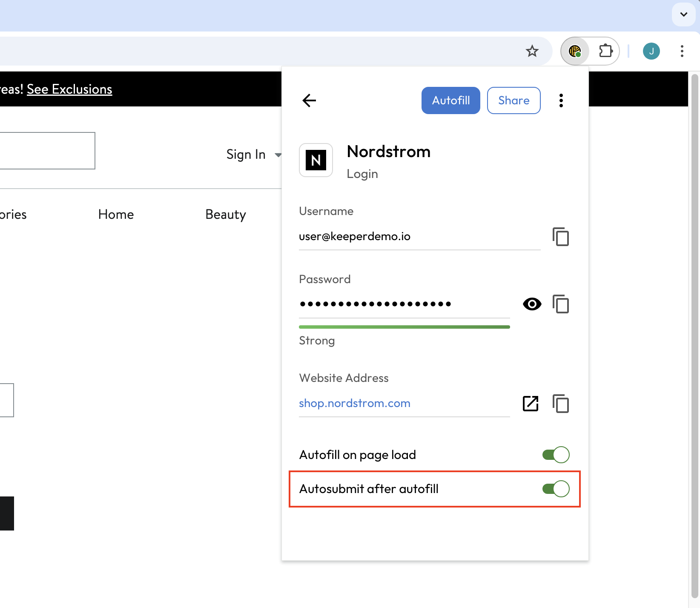
Task: Open the Home navigation category
Action: pos(116,215)
